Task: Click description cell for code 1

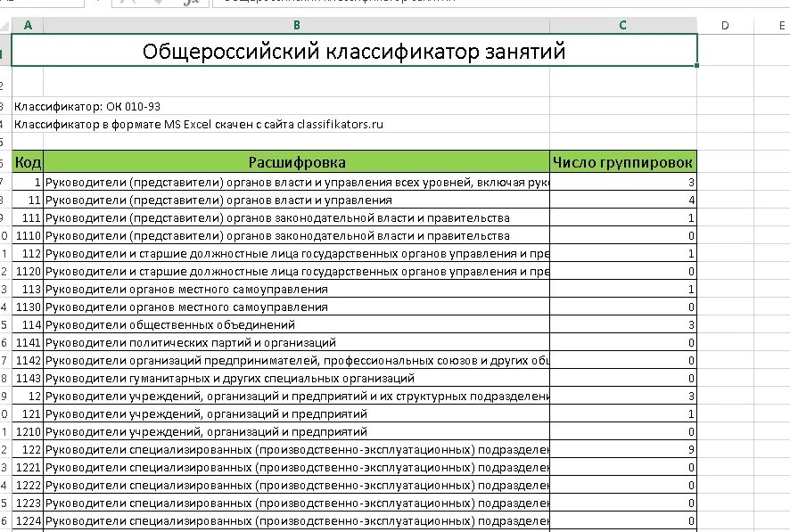Action: pos(297,182)
